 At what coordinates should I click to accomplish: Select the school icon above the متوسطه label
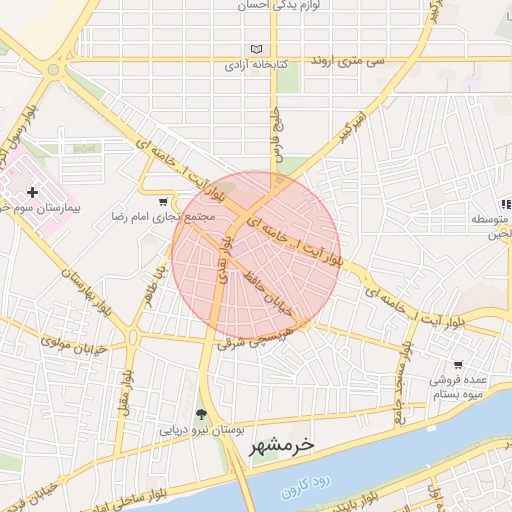coord(506,204)
